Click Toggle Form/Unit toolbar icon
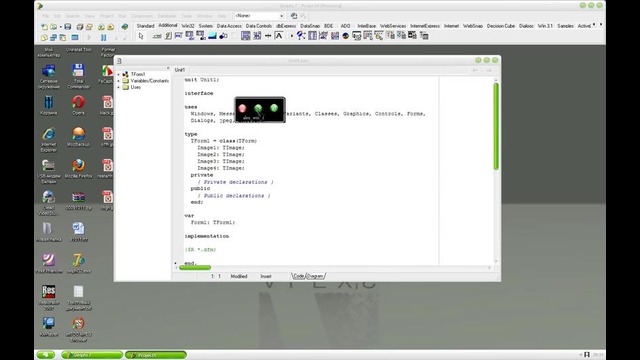 point(63,38)
